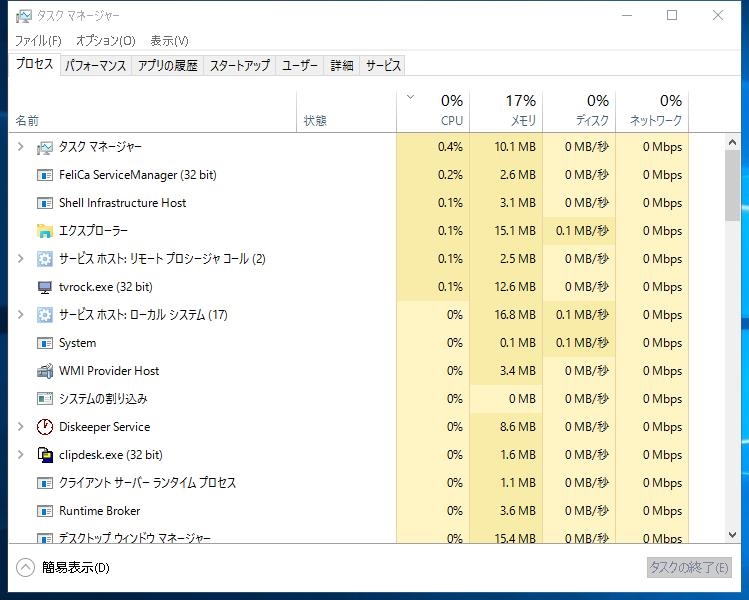Image resolution: width=749 pixels, height=600 pixels.
Task: Click the システムの割り込み process icon
Action: click(x=44, y=399)
